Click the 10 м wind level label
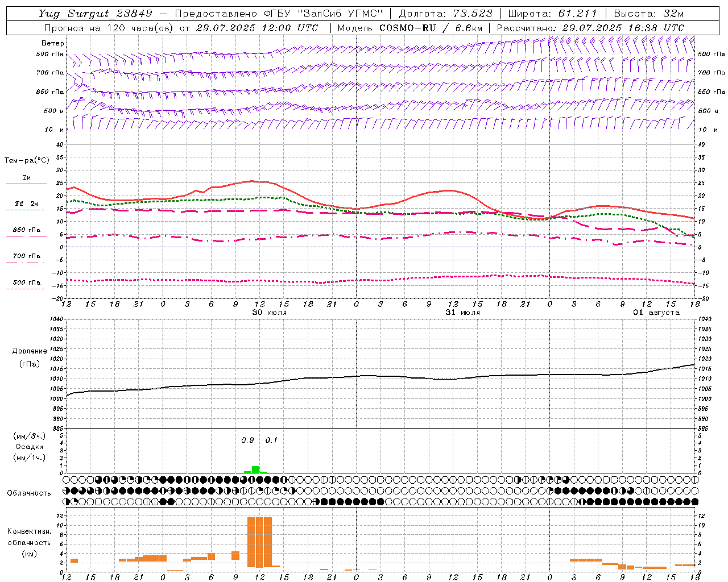728x582 pixels. (x=55, y=130)
